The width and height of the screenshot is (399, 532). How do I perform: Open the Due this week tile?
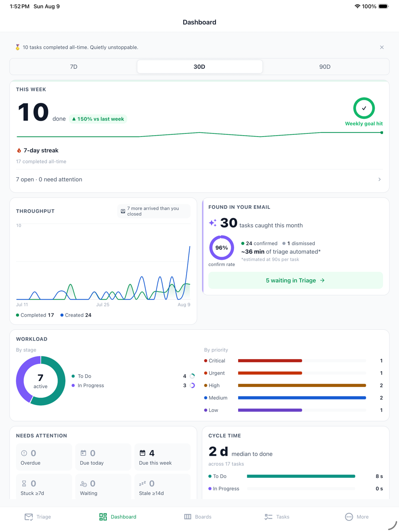click(x=162, y=457)
